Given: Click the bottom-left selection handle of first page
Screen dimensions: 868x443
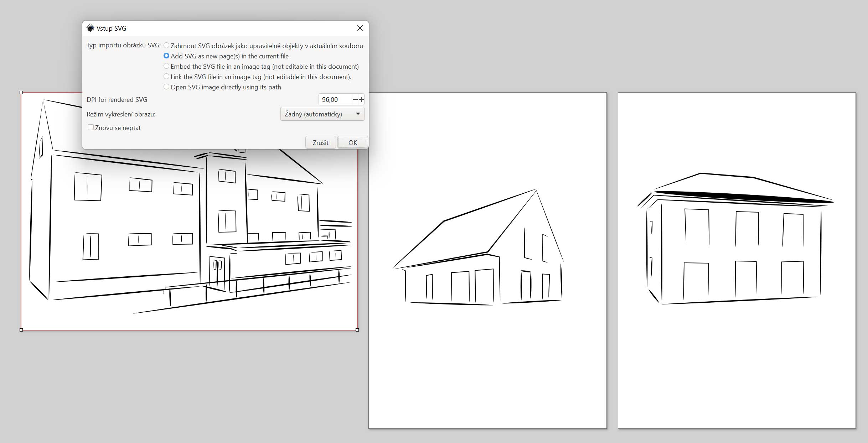Looking at the screenshot, I should (x=21, y=330).
